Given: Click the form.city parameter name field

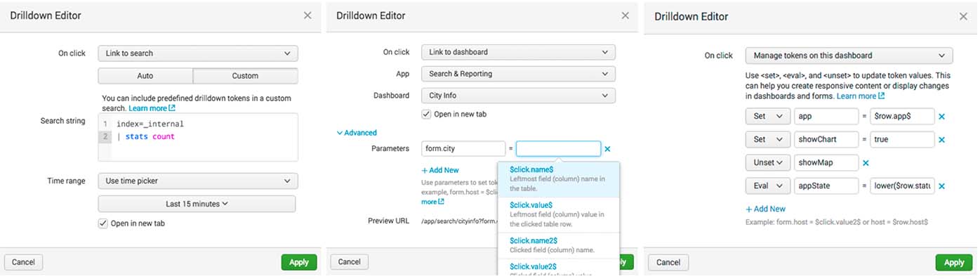Looking at the screenshot, I should [x=463, y=149].
